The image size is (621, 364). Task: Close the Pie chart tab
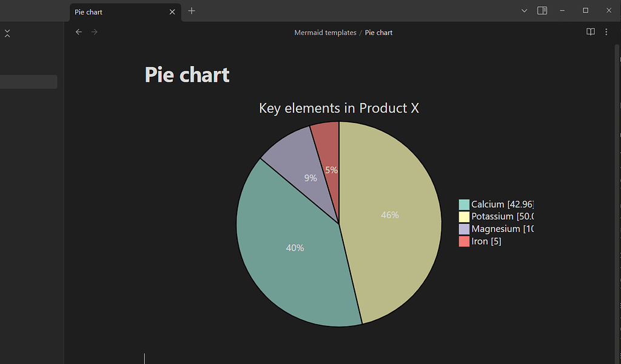(x=172, y=12)
